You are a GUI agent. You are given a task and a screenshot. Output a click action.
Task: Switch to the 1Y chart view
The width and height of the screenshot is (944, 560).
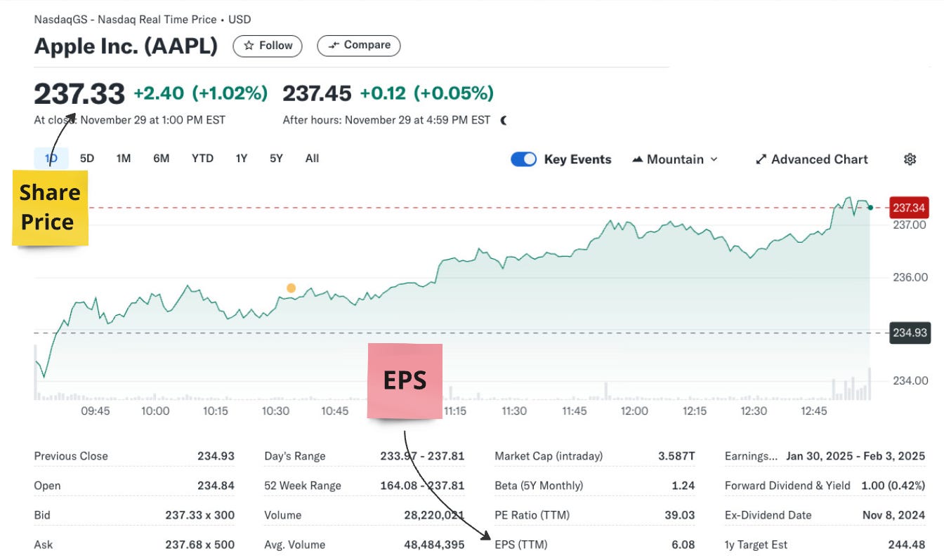pyautogui.click(x=240, y=159)
